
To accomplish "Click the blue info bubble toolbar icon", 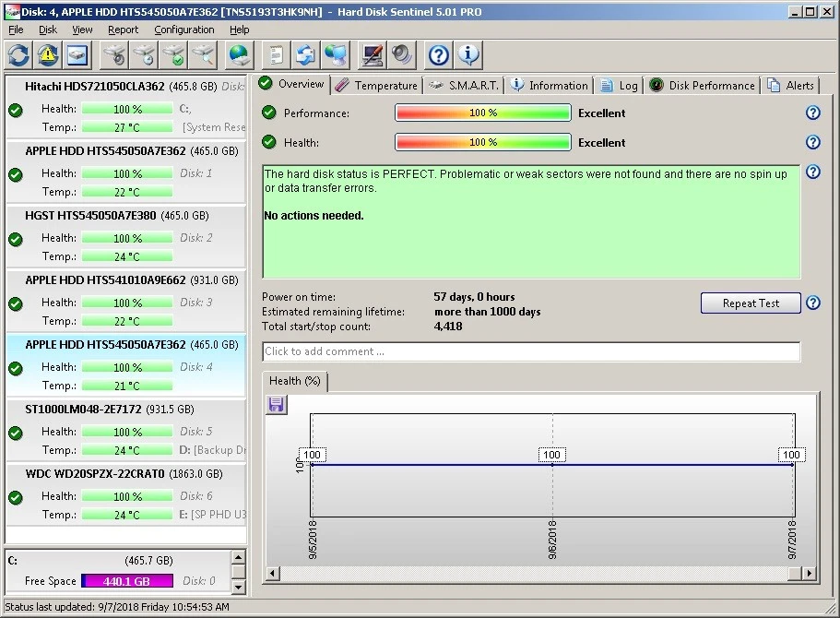I will tap(468, 55).
